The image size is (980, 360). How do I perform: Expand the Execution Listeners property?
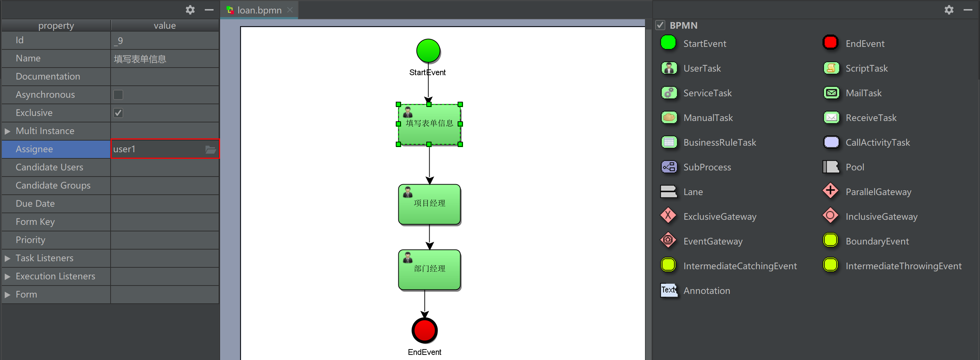coord(7,276)
